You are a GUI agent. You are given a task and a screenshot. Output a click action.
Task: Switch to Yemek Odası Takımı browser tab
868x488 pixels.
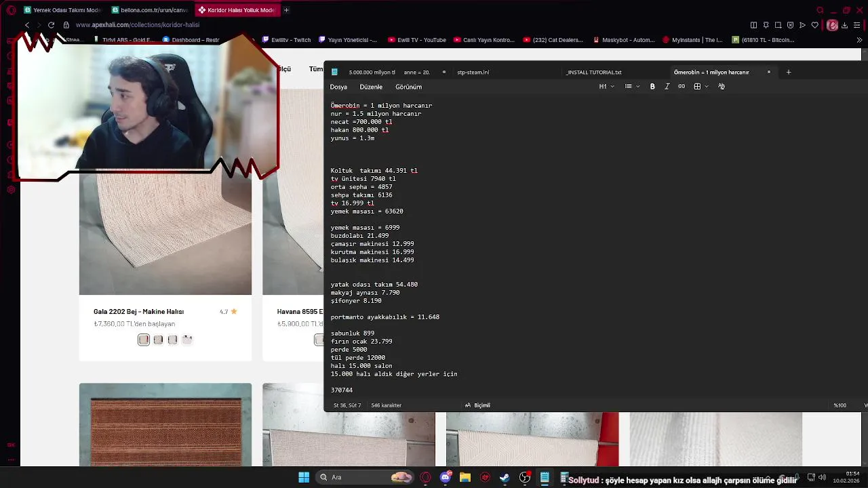point(62,10)
